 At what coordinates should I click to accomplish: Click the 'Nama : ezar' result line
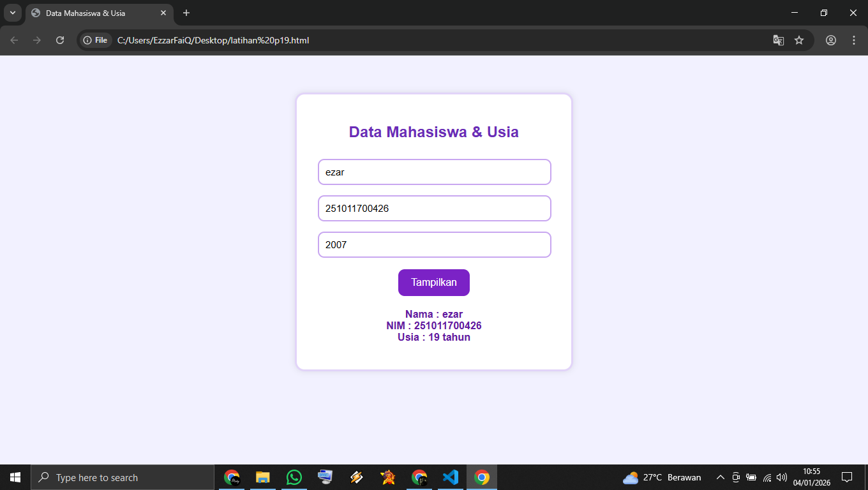[x=434, y=314]
